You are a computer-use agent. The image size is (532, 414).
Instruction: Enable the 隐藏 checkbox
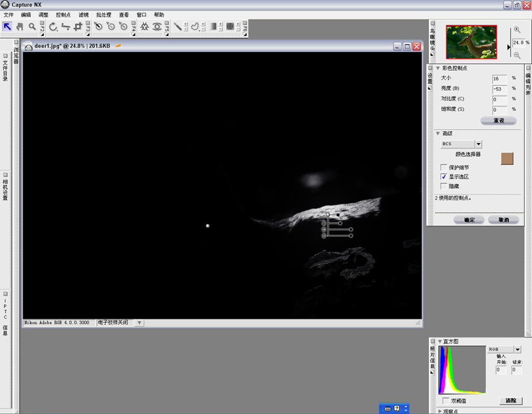(x=444, y=186)
